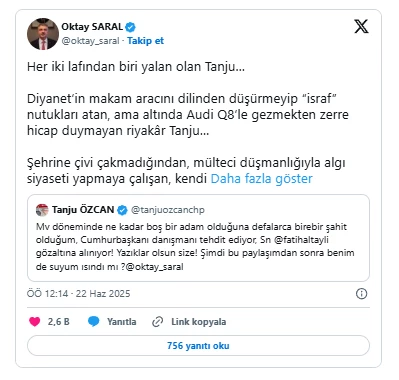The width and height of the screenshot is (399, 380).
Task: Click the 2,6 B likes count
Action: [x=58, y=322]
